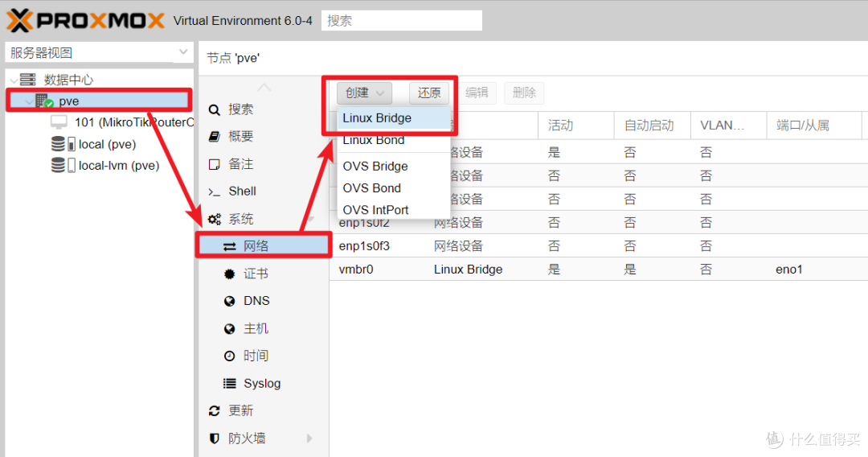
Task: Click the gears icon beside 系统
Action: click(x=215, y=219)
